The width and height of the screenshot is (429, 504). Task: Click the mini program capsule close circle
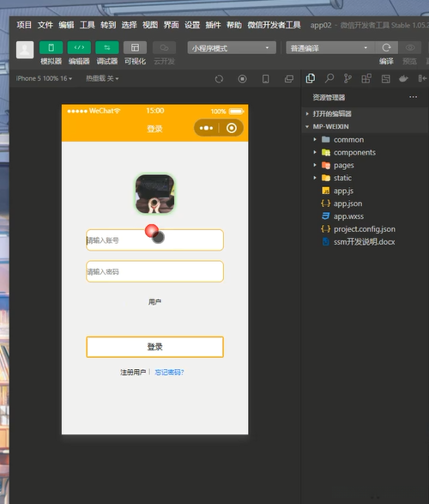point(232,128)
